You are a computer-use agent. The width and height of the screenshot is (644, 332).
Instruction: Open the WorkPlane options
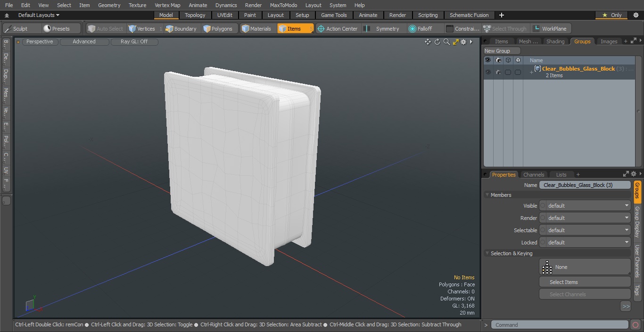550,29
